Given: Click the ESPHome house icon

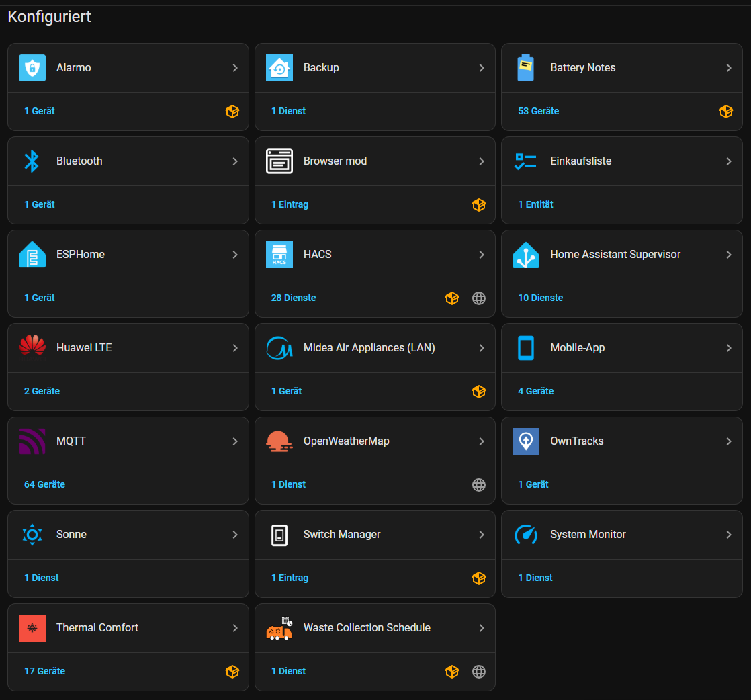Looking at the screenshot, I should pos(32,255).
